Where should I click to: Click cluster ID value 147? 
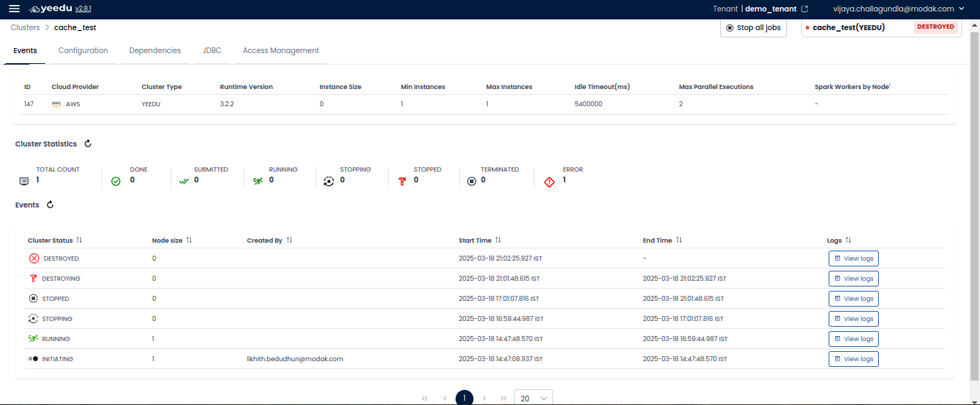29,104
